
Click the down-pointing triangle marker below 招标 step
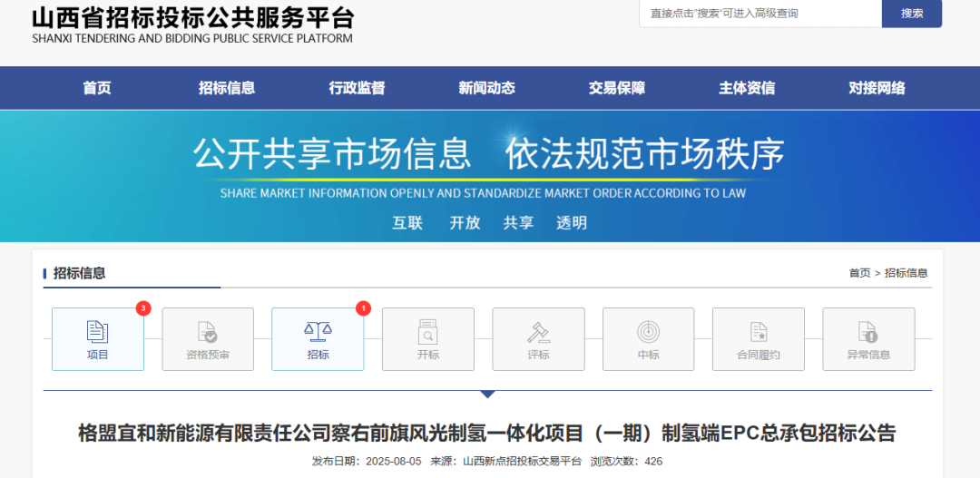tap(487, 395)
